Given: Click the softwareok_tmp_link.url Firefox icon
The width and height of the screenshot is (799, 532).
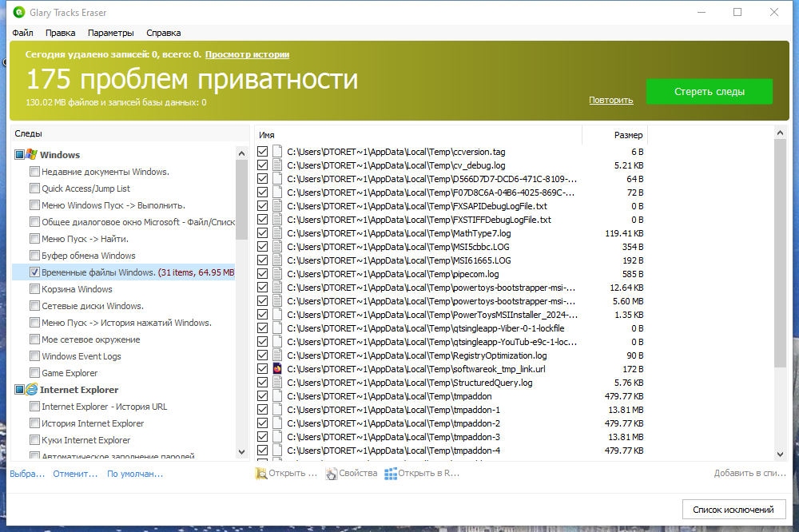Looking at the screenshot, I should click(x=277, y=368).
